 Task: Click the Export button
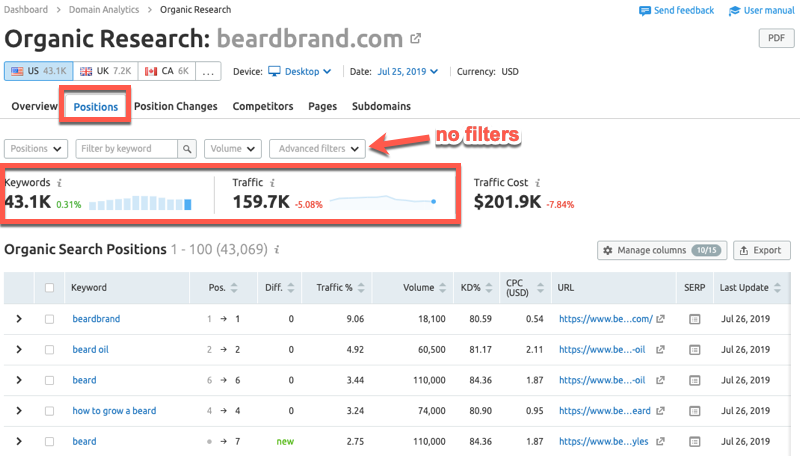click(x=762, y=250)
